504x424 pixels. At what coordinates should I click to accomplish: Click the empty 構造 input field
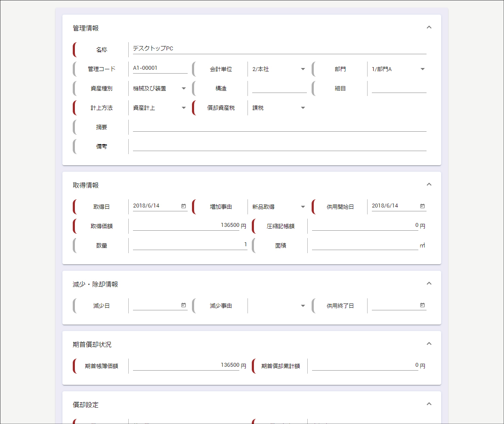pos(279,88)
